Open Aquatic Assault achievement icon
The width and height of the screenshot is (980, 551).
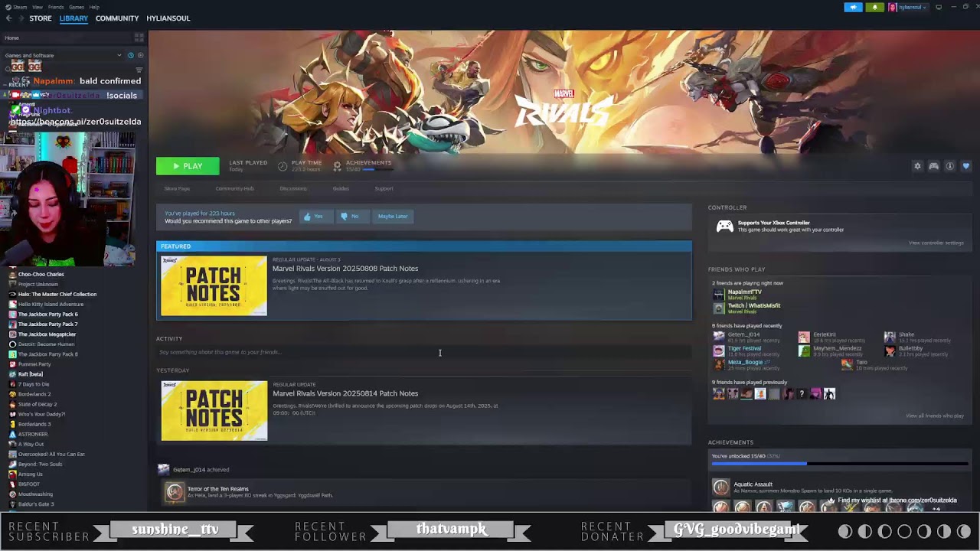pos(720,487)
